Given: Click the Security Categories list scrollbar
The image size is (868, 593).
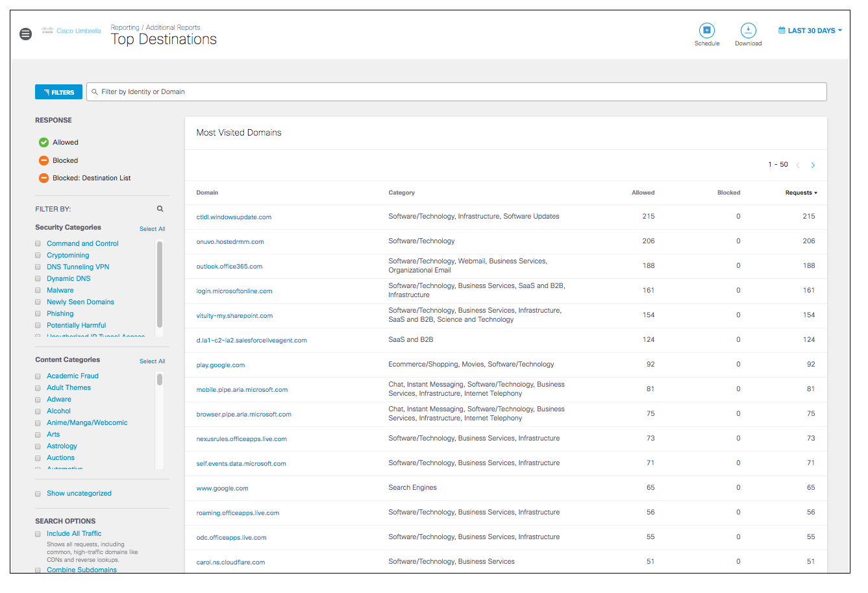Looking at the screenshot, I should point(160,284).
